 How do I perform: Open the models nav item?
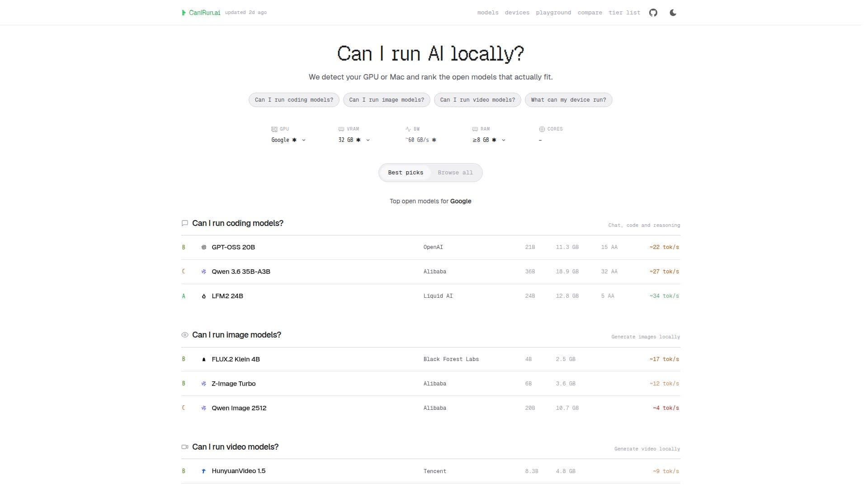click(488, 13)
